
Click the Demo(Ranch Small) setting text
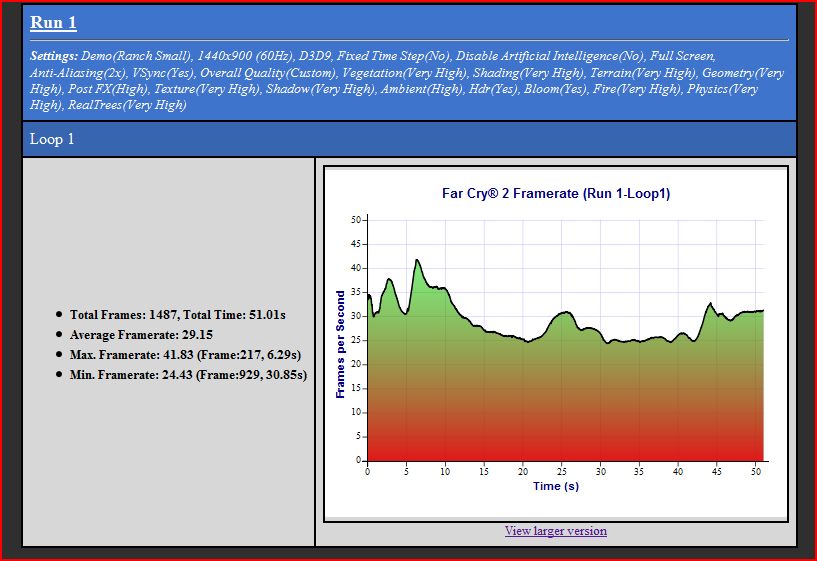click(x=137, y=56)
